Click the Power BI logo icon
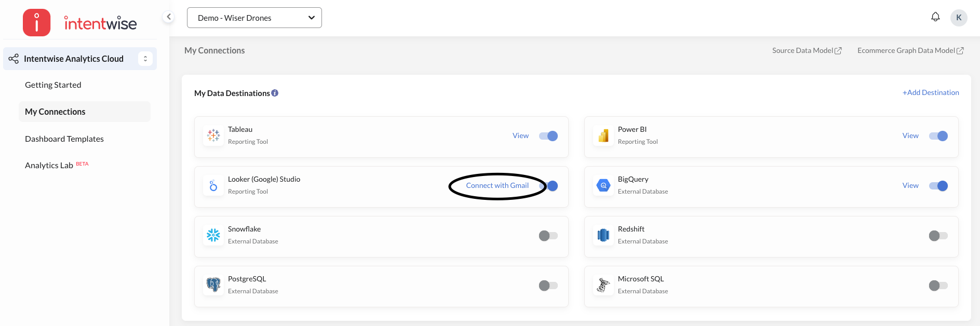 pos(603,135)
